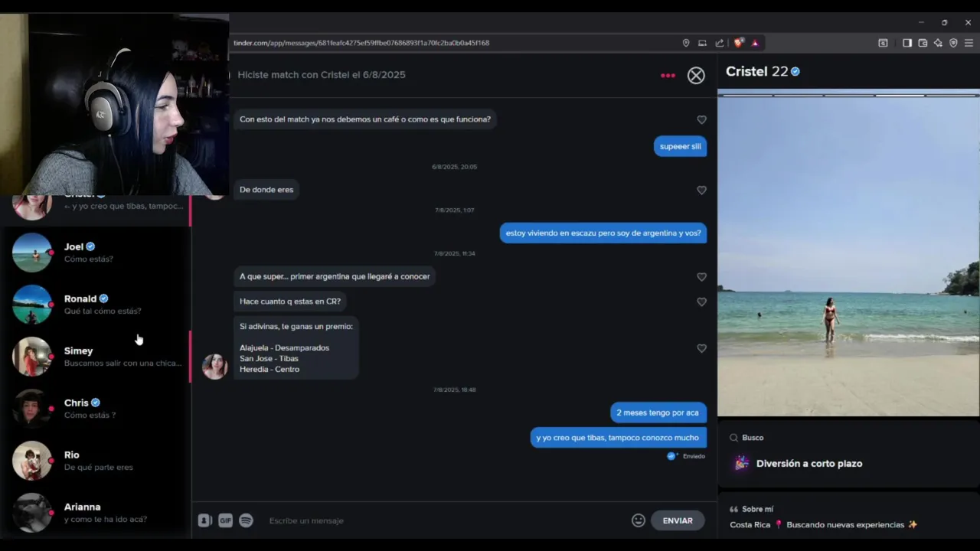Click Joel's verified badge
This screenshot has height=551, width=980.
click(x=90, y=246)
